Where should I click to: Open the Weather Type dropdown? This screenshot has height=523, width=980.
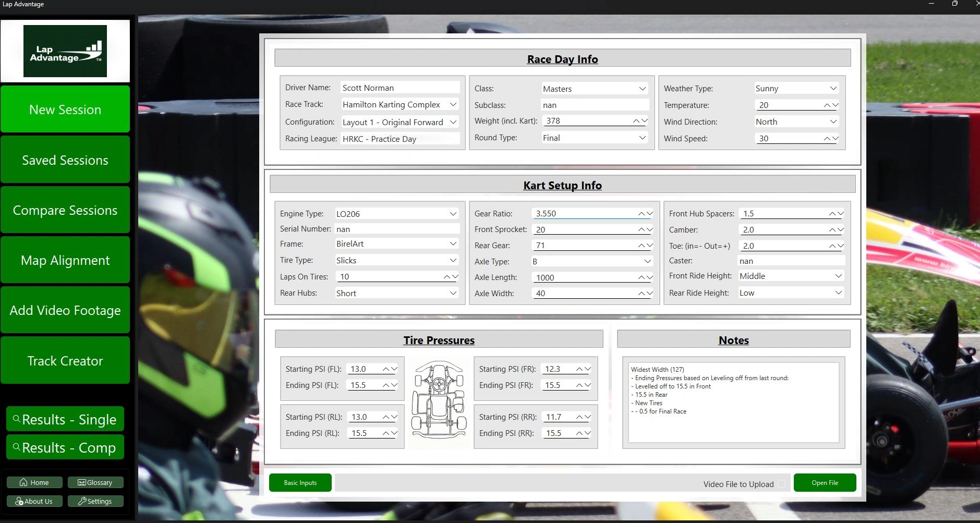(x=833, y=89)
